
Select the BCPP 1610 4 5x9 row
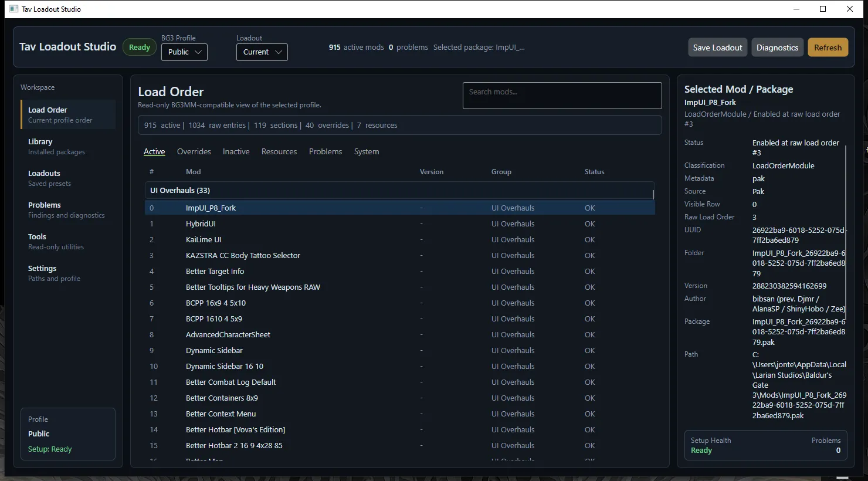point(399,319)
